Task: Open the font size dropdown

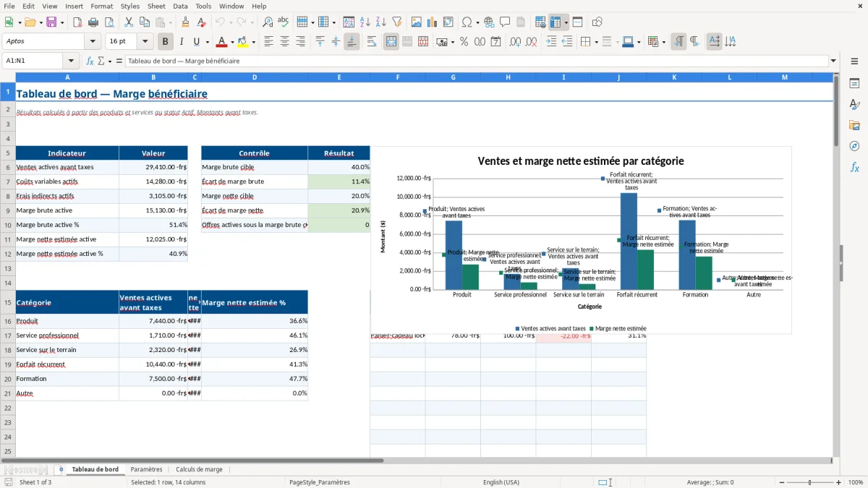Action: point(145,42)
